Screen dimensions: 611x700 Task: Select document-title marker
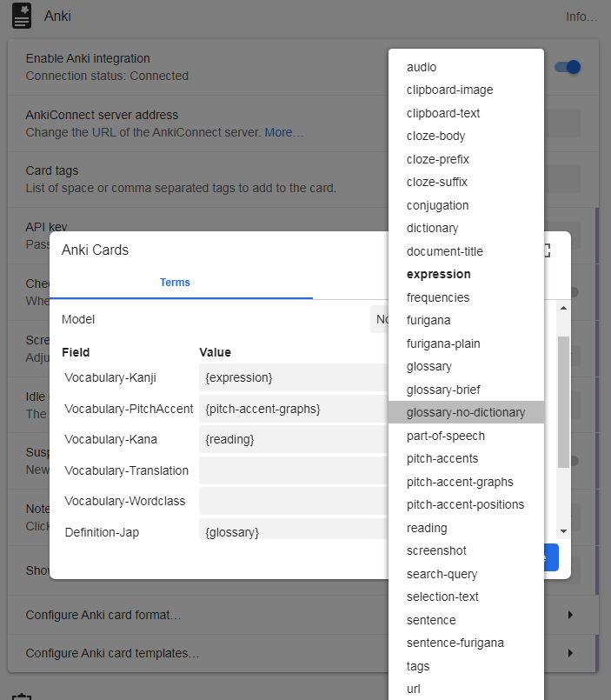pyautogui.click(x=466, y=251)
